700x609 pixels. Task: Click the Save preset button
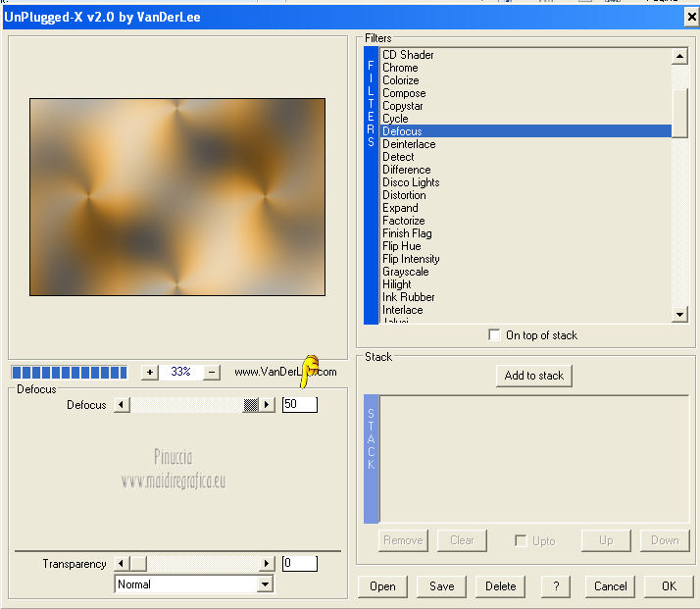441,586
